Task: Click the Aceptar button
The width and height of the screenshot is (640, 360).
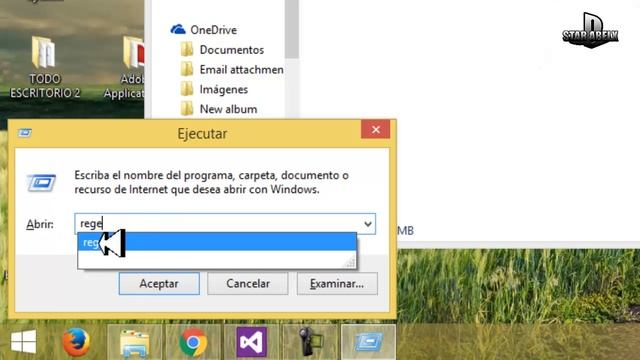Action: point(159,284)
